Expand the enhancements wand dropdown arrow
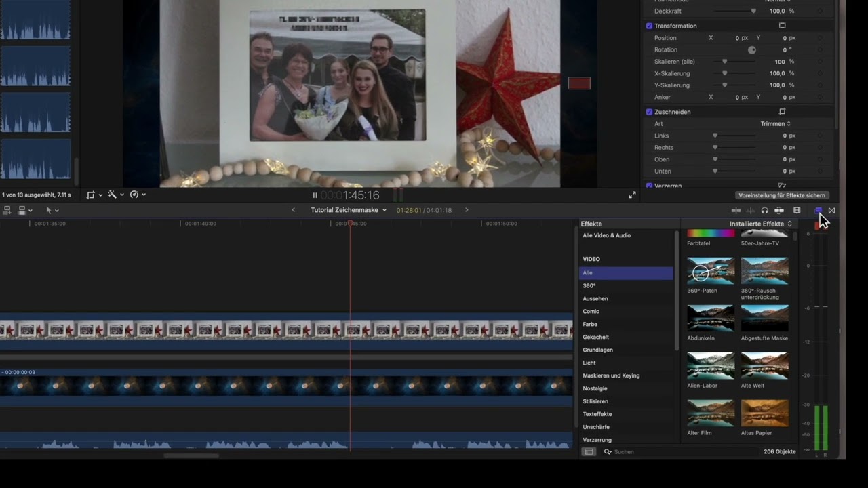The height and width of the screenshot is (488, 868). [x=121, y=195]
